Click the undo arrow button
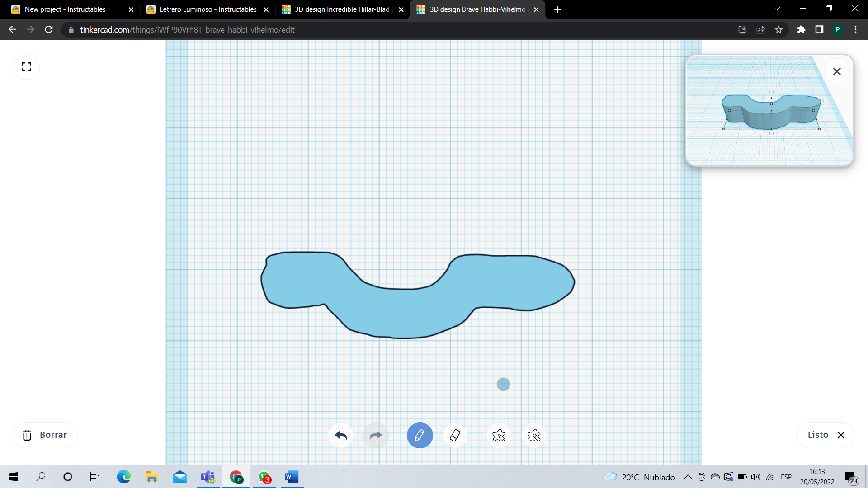868x488 pixels. coord(340,436)
